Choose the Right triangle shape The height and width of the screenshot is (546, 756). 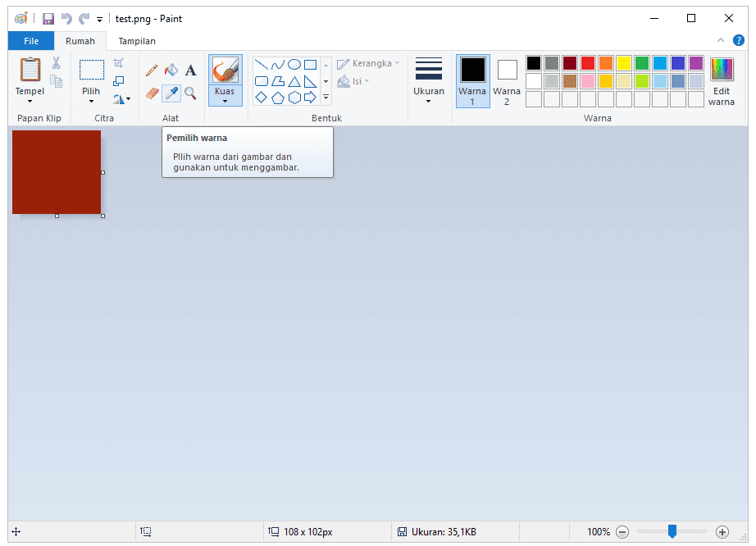[x=311, y=81]
